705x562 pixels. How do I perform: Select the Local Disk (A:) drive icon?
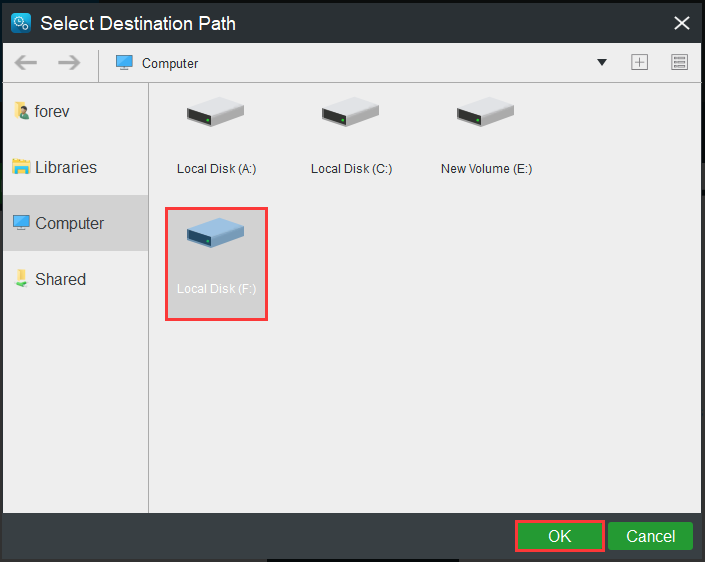point(216,112)
